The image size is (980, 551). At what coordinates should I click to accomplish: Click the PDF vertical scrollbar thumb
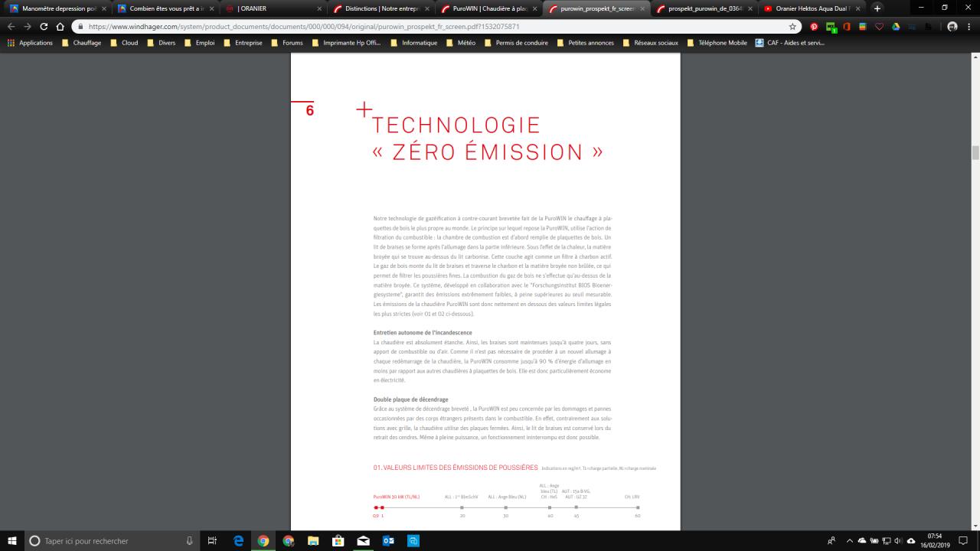[975, 153]
